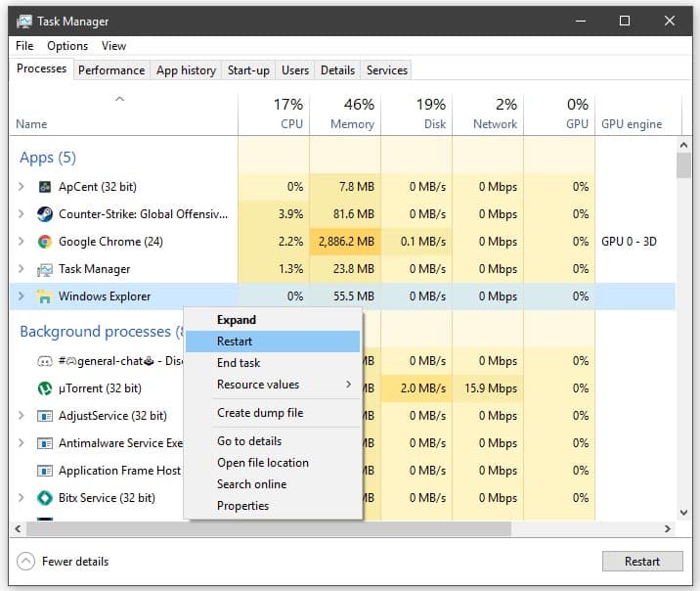This screenshot has height=591, width=700.
Task: Click the Bitx Service icon
Action: pyautogui.click(x=45, y=498)
